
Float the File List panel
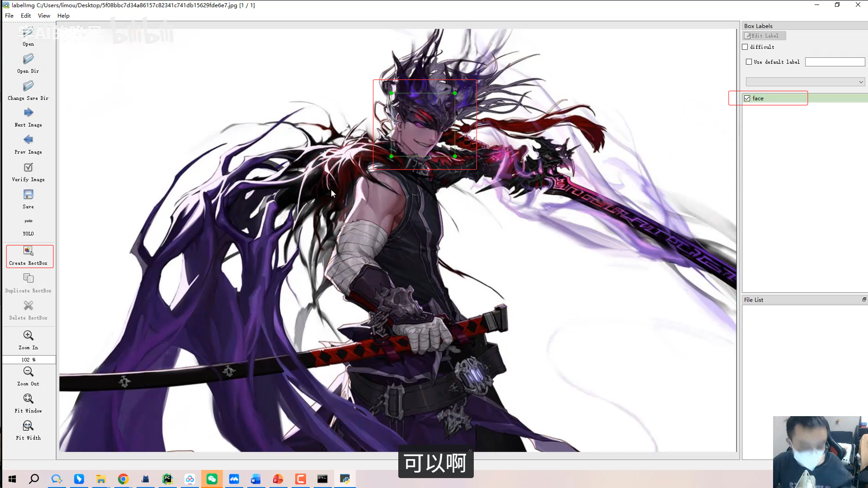[864, 300]
